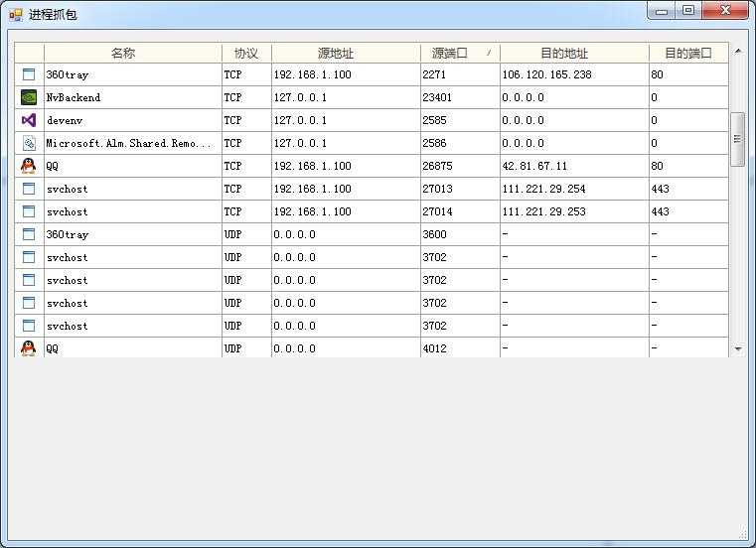
Task: Click the 360tray icon on port 2271 row
Action: pyautogui.click(x=29, y=74)
